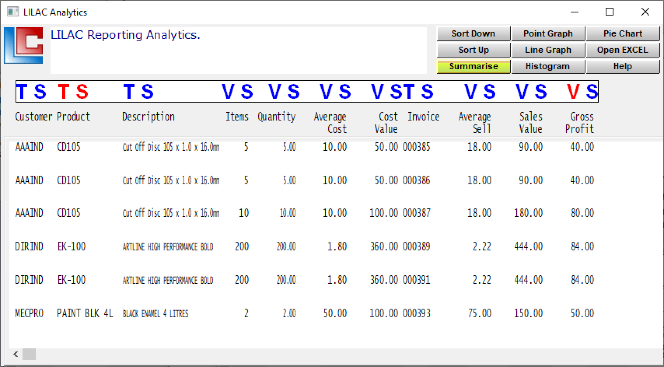Minimize the LILAC Analytics window
The width and height of the screenshot is (664, 367).
pyautogui.click(x=575, y=12)
